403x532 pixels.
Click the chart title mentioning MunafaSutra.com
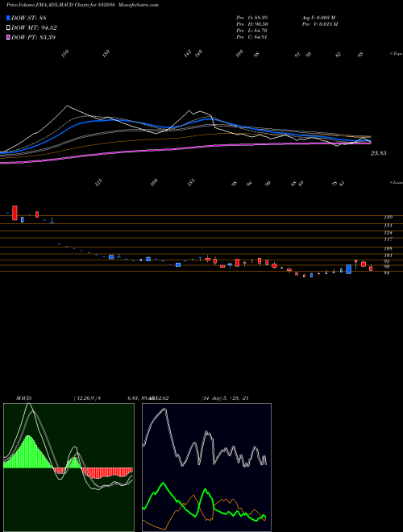click(82, 5)
